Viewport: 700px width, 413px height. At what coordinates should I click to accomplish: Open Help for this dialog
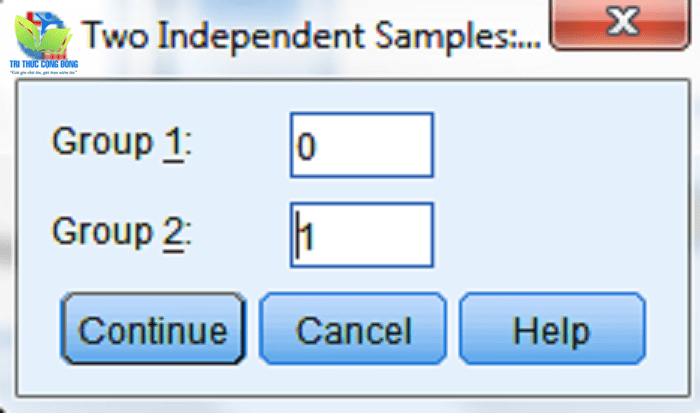552,329
